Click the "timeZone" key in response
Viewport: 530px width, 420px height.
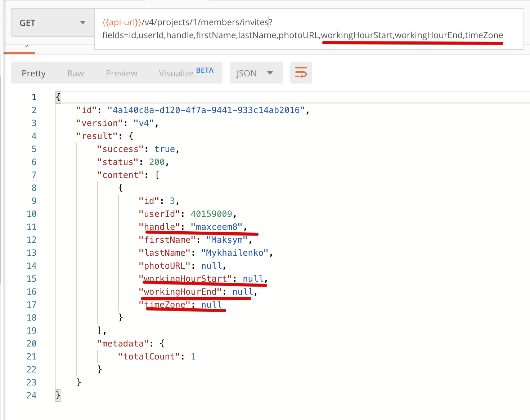tap(165, 305)
